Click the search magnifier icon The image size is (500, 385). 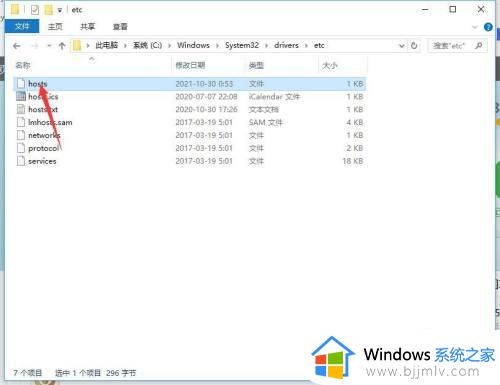(479, 46)
